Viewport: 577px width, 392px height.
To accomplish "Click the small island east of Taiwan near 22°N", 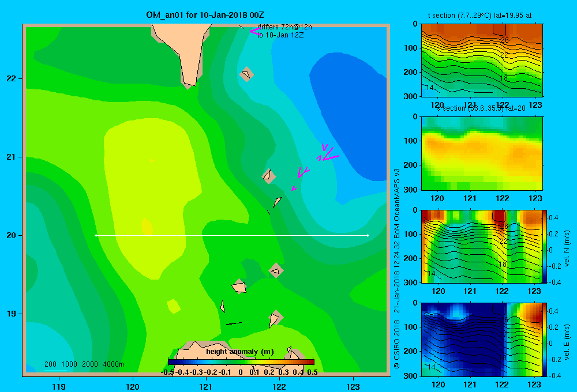I will 246,74.
